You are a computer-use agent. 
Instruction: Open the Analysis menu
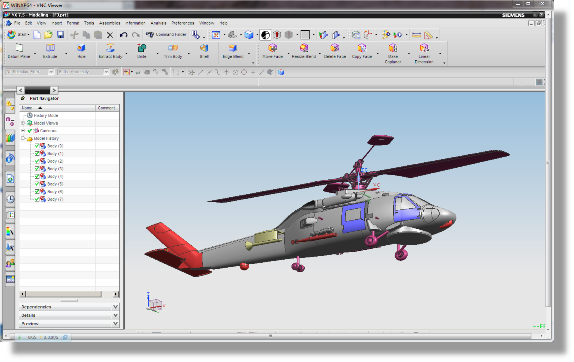click(159, 23)
